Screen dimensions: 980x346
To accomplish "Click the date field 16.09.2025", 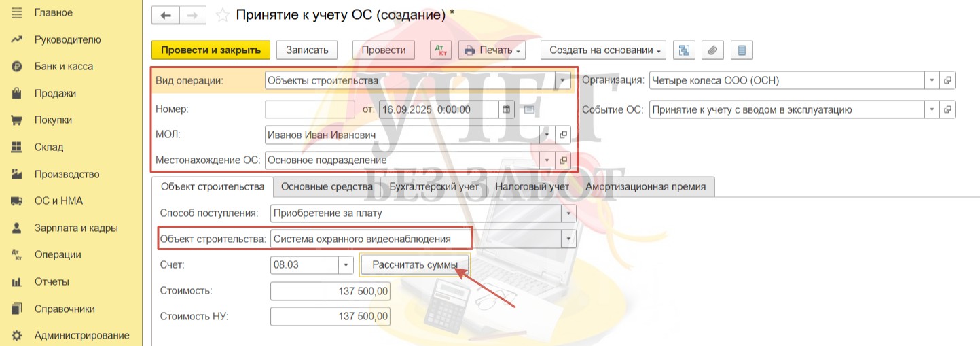I will tap(439, 109).
